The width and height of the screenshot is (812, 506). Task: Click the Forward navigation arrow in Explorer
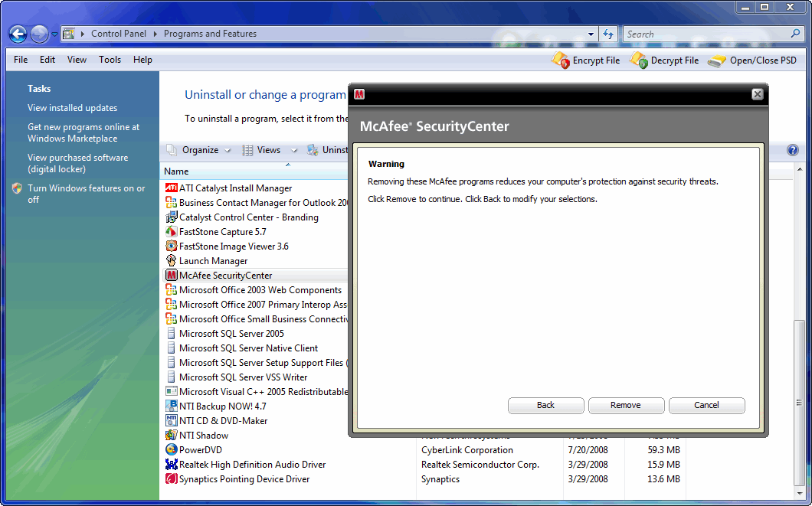pyautogui.click(x=39, y=34)
